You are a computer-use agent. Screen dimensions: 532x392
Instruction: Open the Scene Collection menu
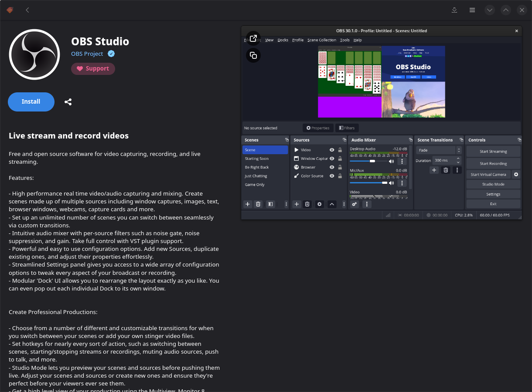coord(322,40)
